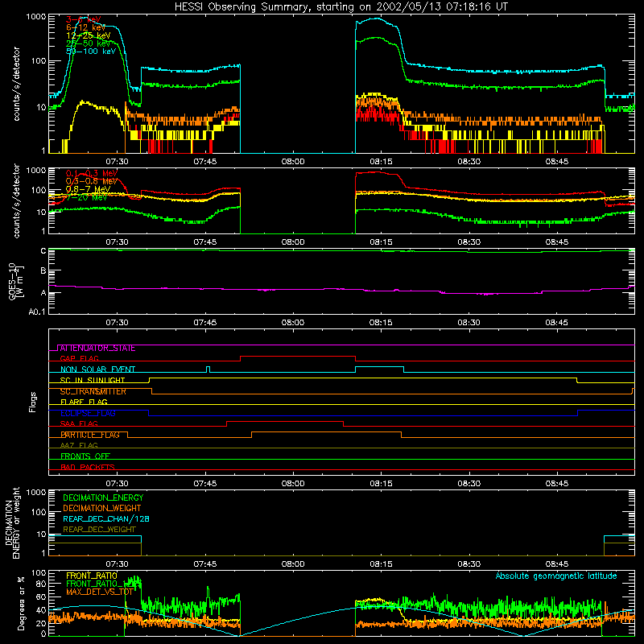Select the PARTICLE_FLAG label
Viewport: 644px width, 644px height.
pos(90,435)
